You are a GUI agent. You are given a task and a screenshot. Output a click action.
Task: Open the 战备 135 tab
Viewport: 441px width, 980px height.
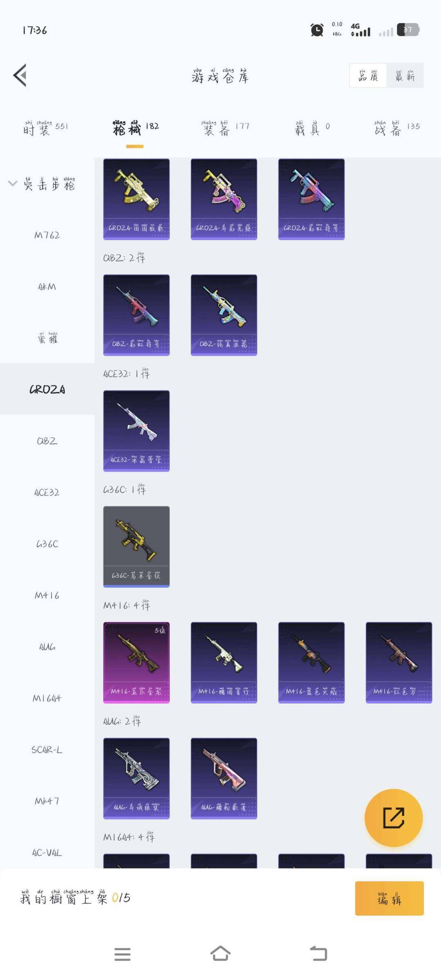tap(397, 128)
